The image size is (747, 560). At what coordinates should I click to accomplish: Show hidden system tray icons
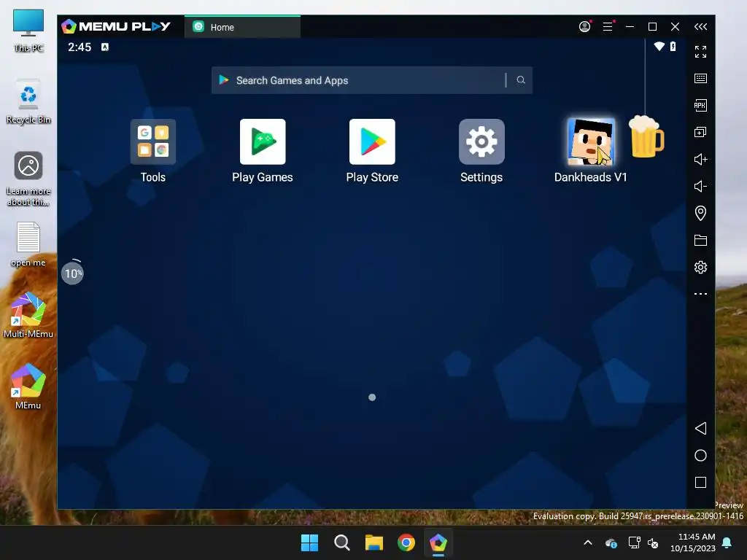[x=588, y=542]
